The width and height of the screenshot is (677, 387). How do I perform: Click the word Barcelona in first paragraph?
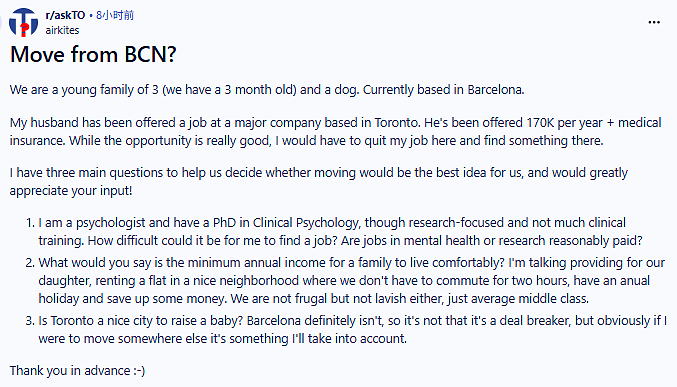(495, 90)
